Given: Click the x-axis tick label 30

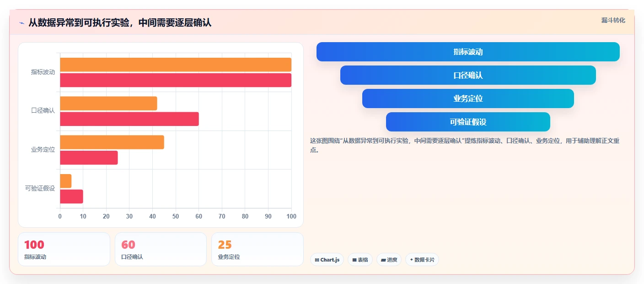Looking at the screenshot, I should tap(129, 217).
